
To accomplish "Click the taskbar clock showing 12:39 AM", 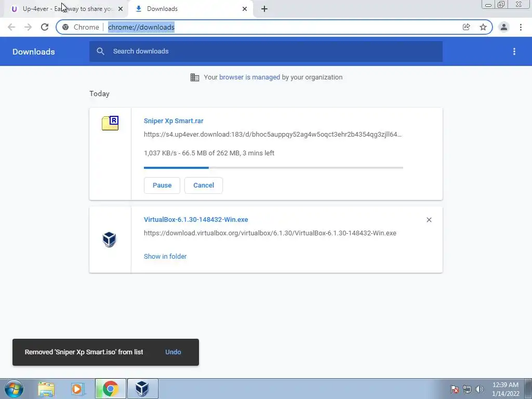I will [506, 389].
